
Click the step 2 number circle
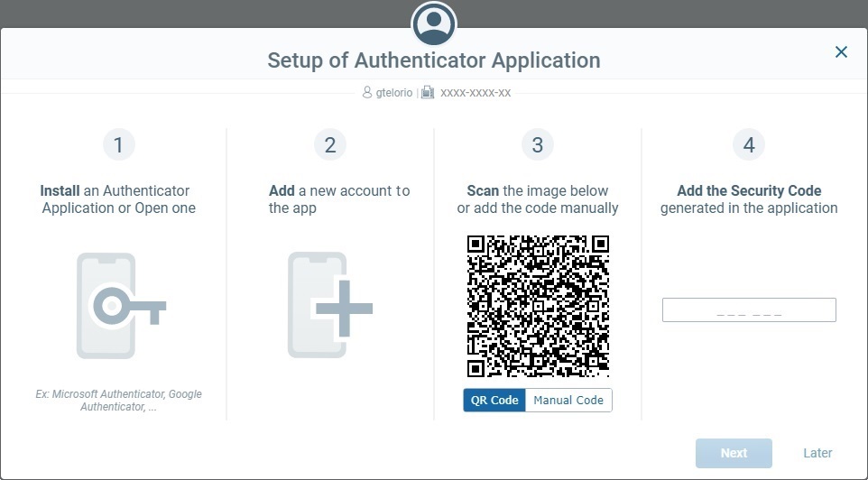(x=329, y=144)
